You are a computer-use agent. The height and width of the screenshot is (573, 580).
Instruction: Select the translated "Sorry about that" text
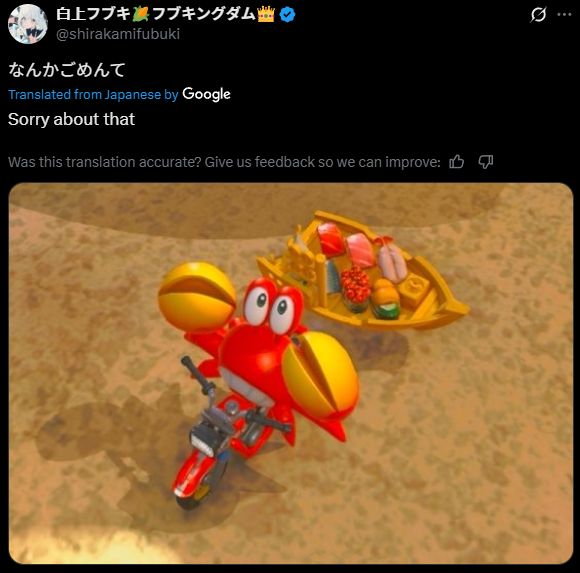click(71, 119)
